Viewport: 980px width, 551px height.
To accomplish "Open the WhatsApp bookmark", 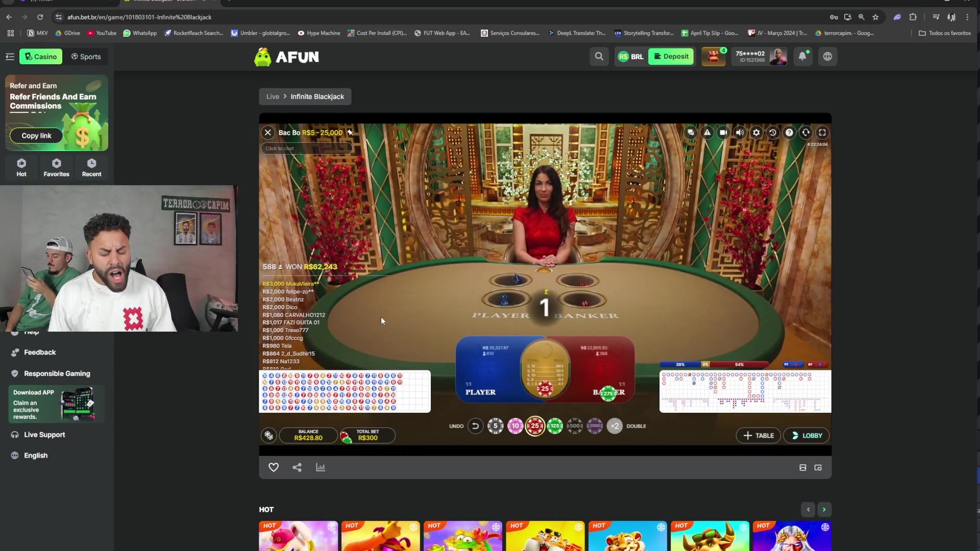I will point(140,33).
